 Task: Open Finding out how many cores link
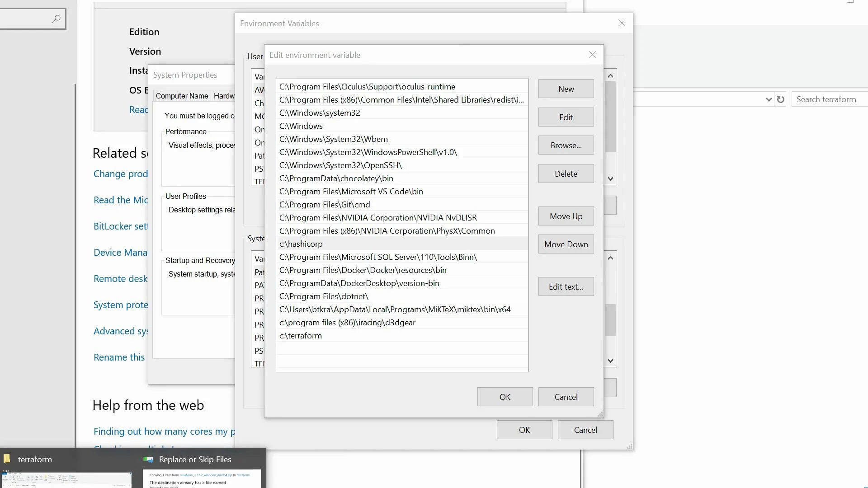(x=164, y=431)
